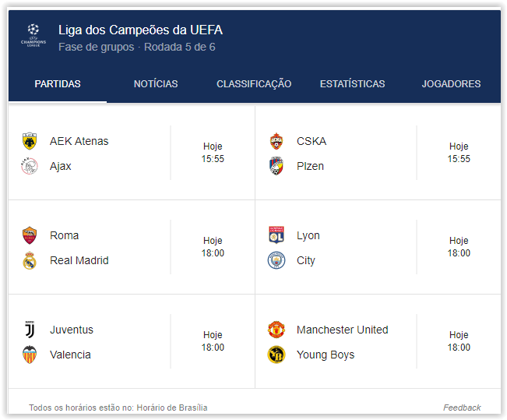The width and height of the screenshot is (507, 420).
Task: Click the Roma team crest
Action: coord(30,235)
